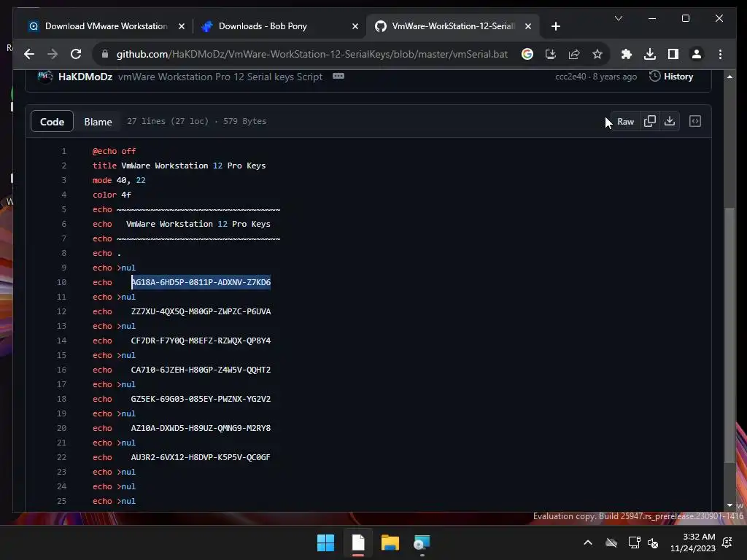Click the key CA710-6JZEH-H80GP-Z4W5V-QQHT2
This screenshot has height=560, width=747.
201,370
